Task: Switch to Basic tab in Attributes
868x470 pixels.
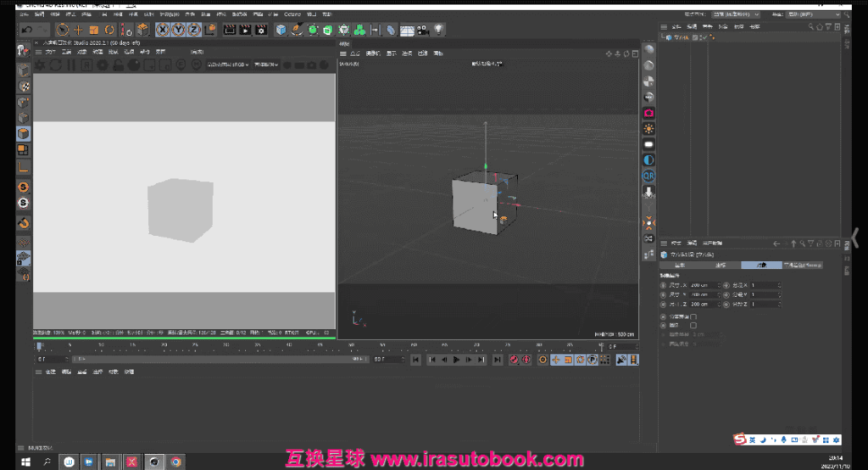Action: coord(680,266)
